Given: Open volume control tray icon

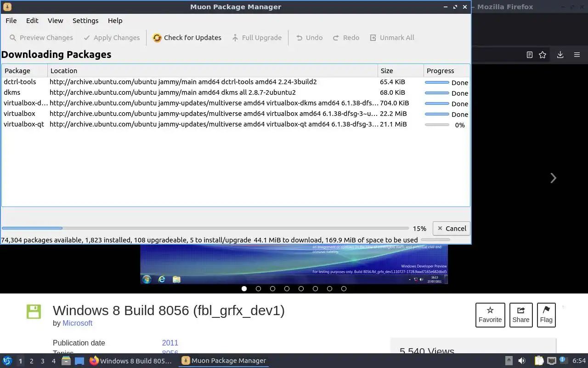Looking at the screenshot, I should pyautogui.click(x=521, y=361).
